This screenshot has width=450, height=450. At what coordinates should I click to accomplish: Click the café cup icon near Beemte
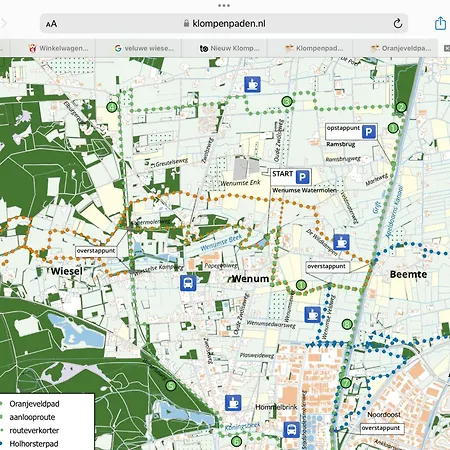[x=341, y=242]
